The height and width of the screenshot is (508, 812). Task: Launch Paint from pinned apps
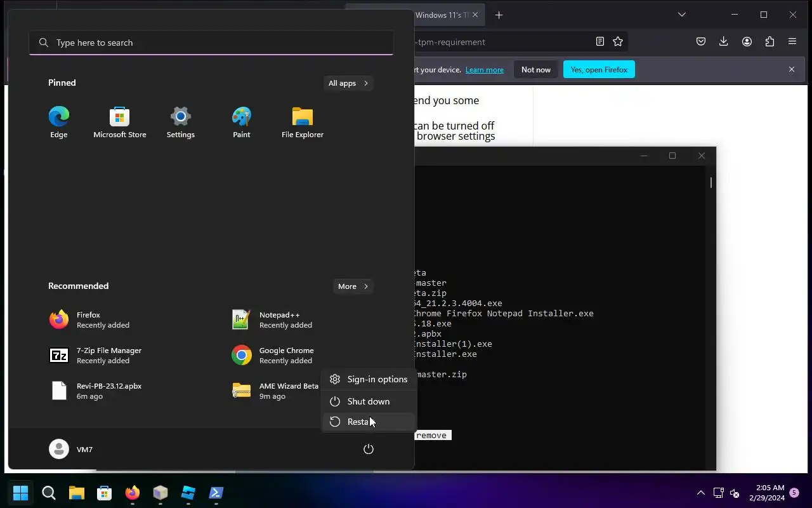(x=241, y=123)
